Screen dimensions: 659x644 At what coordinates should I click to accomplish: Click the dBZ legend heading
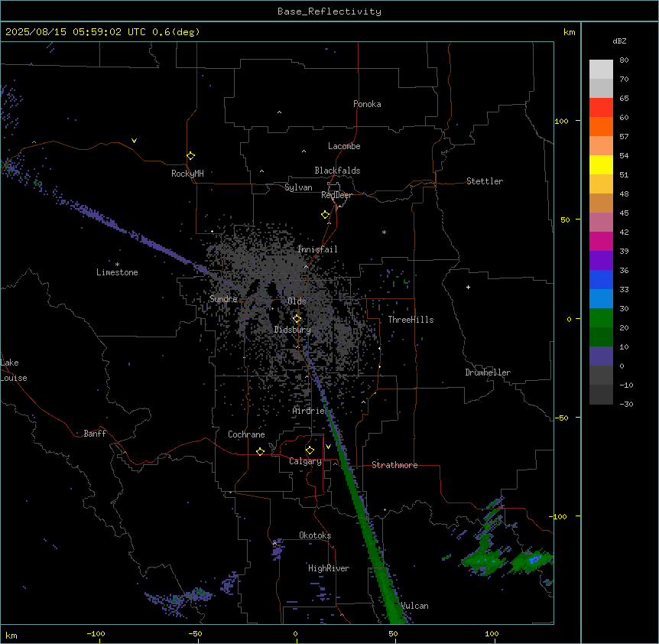[619, 41]
